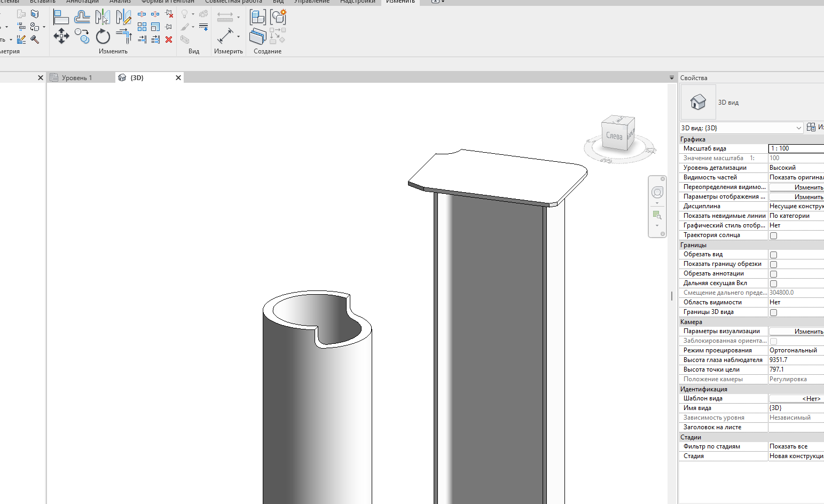Click <Нет> button for Шаблон вида
The width and height of the screenshot is (824, 504).
point(797,399)
